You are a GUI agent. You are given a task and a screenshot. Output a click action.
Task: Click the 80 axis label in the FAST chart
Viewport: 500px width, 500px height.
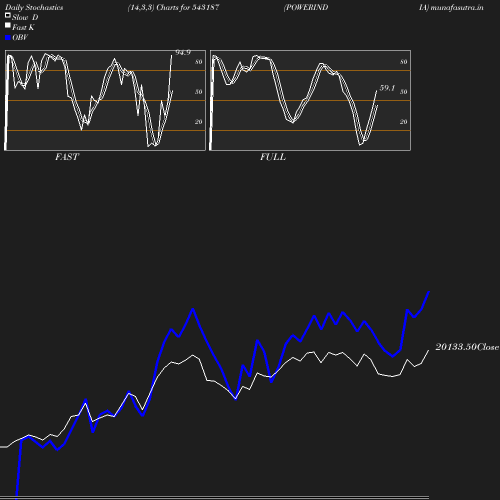199,62
